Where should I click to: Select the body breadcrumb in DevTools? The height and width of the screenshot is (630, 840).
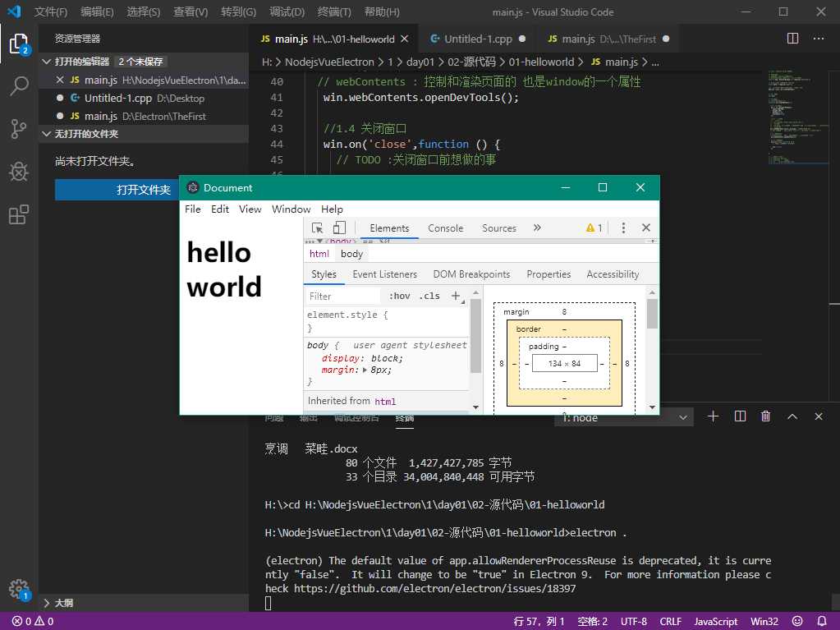[x=351, y=254]
